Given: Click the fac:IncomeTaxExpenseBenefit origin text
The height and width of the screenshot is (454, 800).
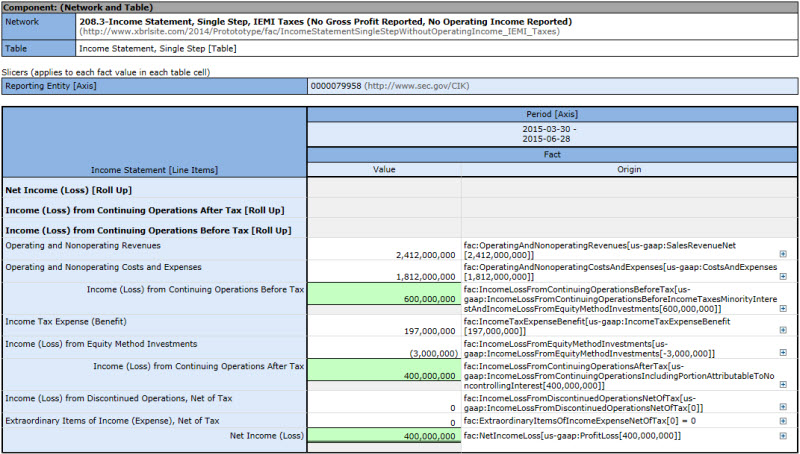Looking at the screenshot, I should coord(597,326).
